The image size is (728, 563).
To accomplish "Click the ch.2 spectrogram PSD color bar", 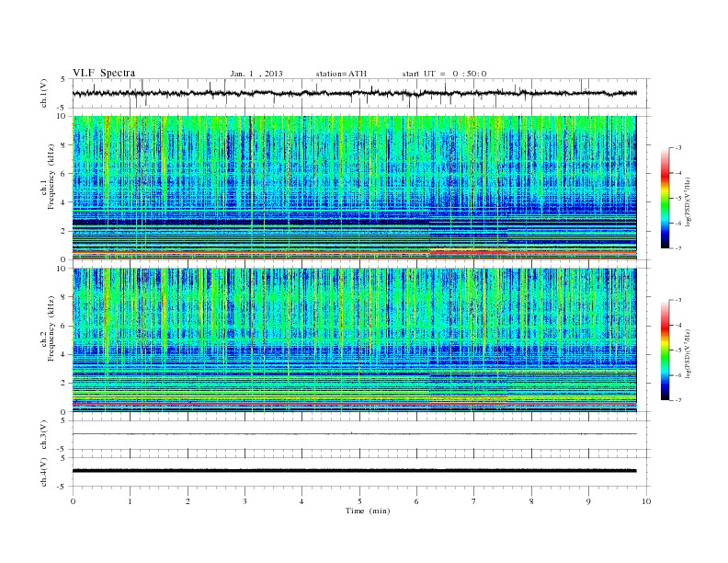I will 665,350.
